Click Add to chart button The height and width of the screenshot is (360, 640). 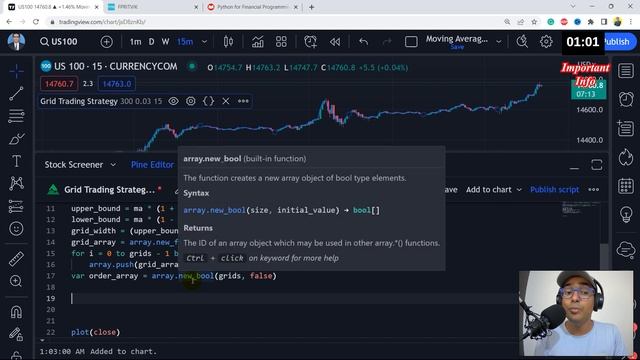click(x=489, y=190)
